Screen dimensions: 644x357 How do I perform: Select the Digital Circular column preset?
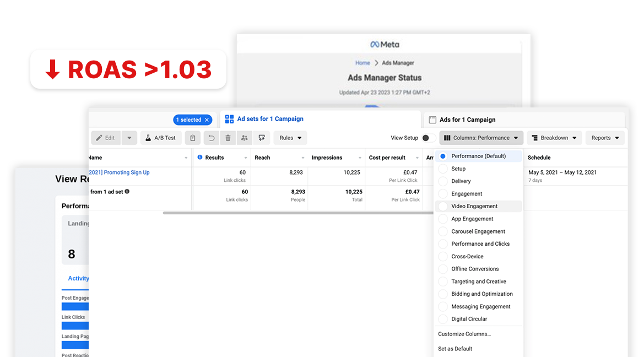[479, 319]
